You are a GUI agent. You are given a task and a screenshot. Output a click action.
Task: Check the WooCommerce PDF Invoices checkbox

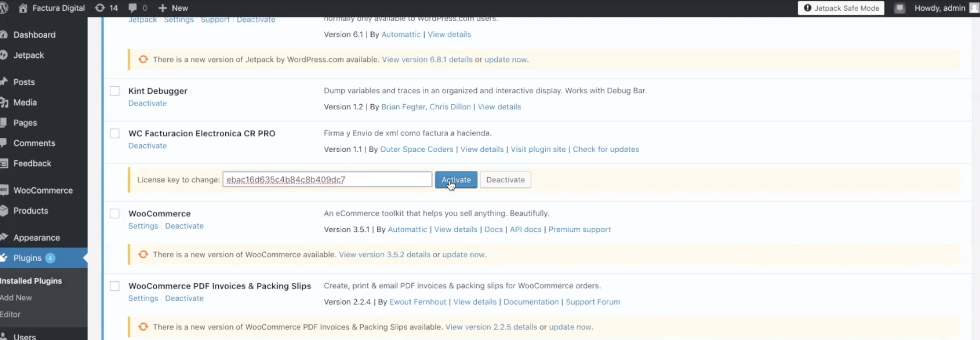114,286
